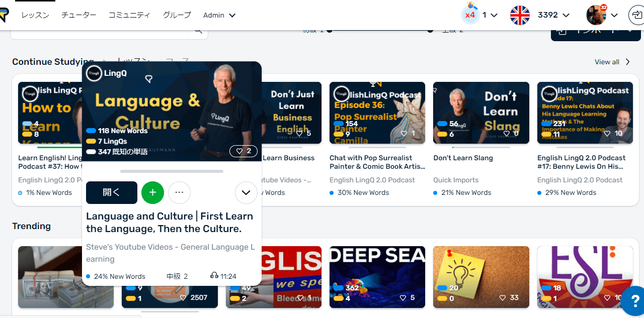The width and height of the screenshot is (644, 318).
Task: Open the user avatar profile icon
Action: tap(596, 15)
